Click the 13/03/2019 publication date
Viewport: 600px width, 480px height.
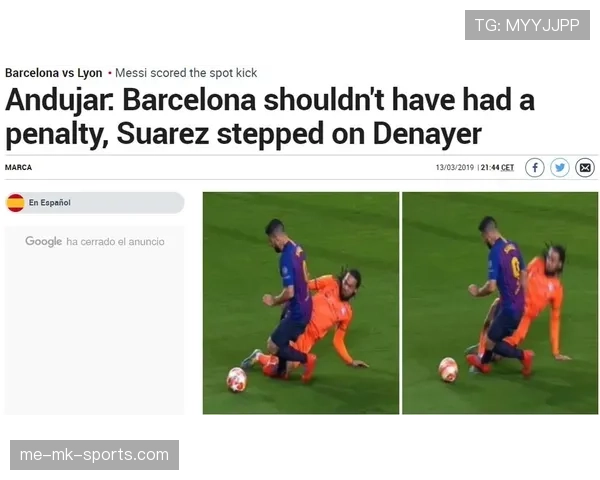(x=455, y=167)
